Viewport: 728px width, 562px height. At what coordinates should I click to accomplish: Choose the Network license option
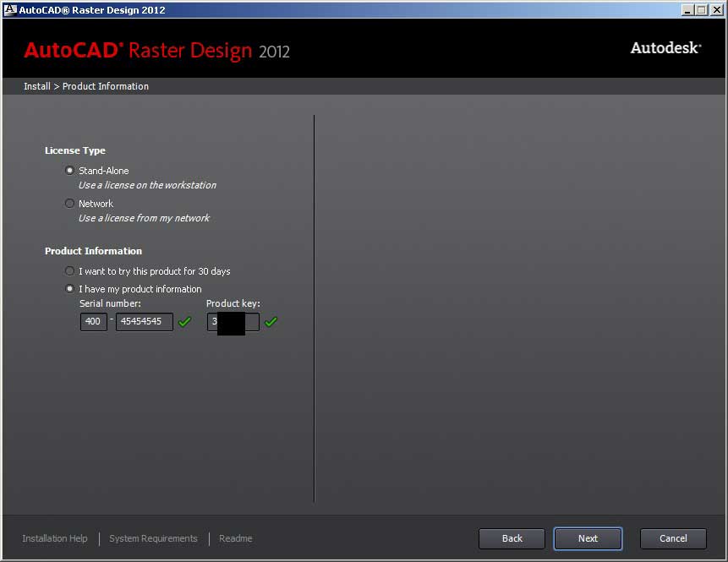pyautogui.click(x=70, y=203)
